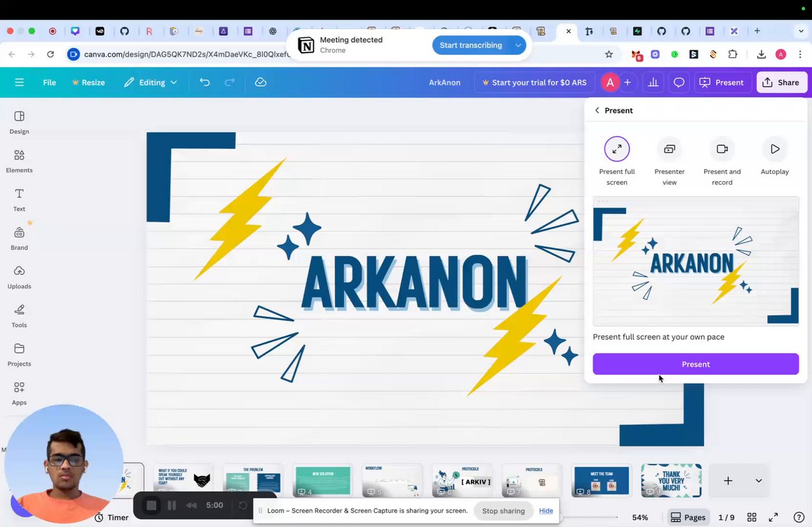Viewport: 812px width, 527px height.
Task: Redo the last action
Action: coord(230,83)
